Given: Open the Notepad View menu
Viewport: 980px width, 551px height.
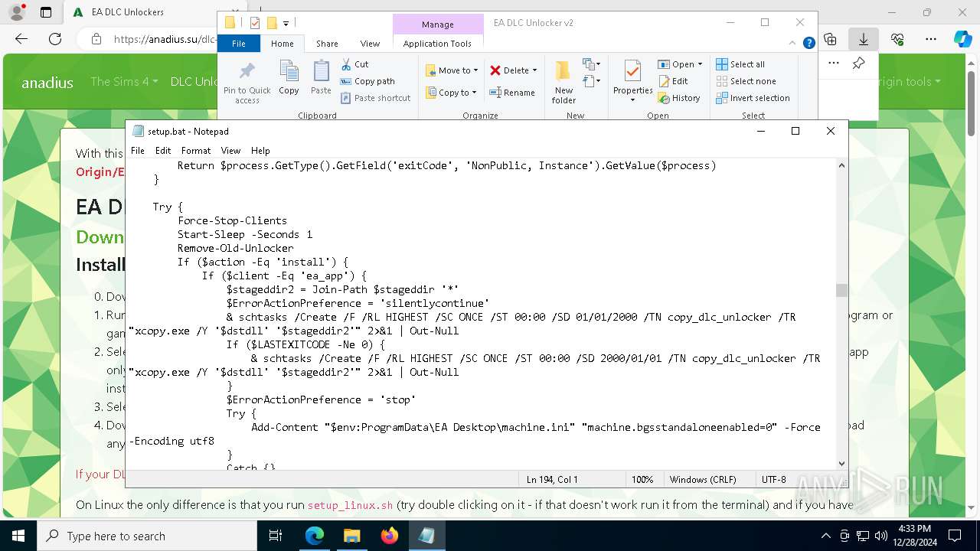Looking at the screenshot, I should coord(230,151).
